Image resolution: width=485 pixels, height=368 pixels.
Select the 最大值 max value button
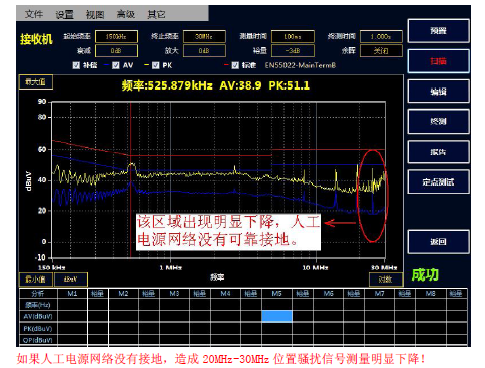(35, 82)
